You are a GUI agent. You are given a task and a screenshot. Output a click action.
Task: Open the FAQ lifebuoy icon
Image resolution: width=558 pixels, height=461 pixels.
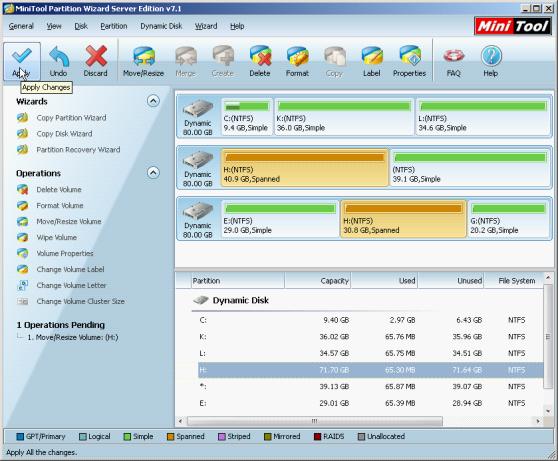454,56
